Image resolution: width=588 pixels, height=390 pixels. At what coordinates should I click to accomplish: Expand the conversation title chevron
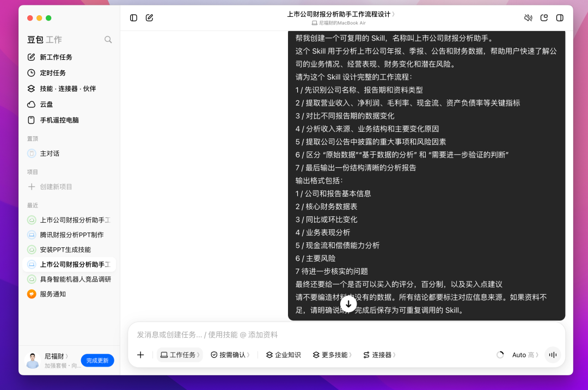coord(394,14)
